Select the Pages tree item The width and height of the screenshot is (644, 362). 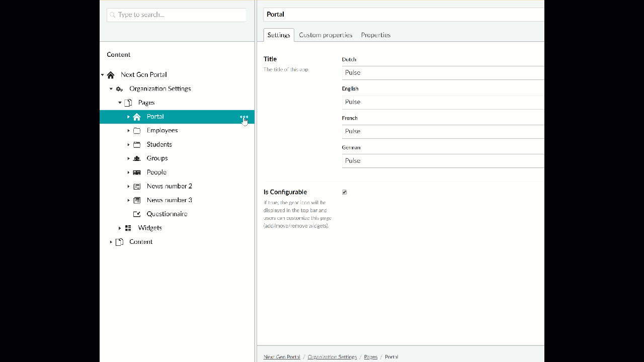(146, 103)
